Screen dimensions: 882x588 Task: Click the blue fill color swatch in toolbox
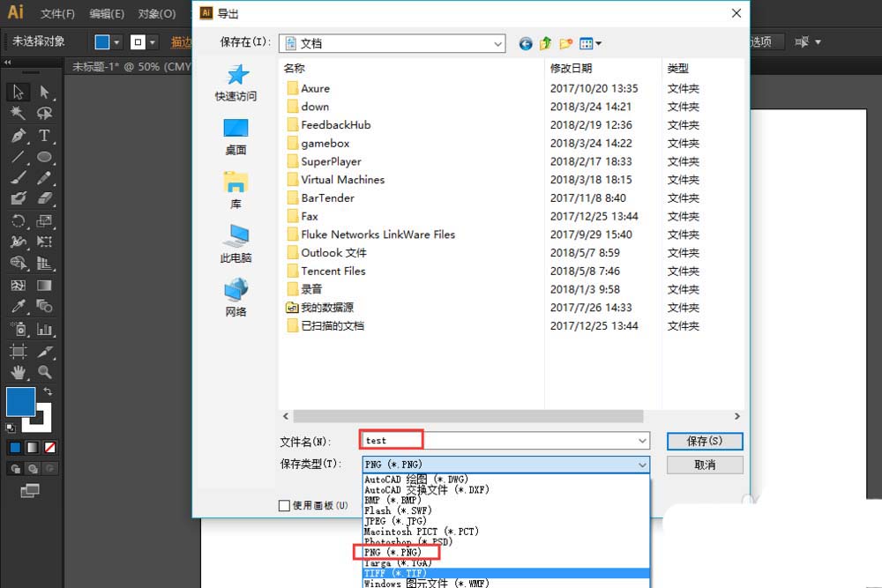21,401
